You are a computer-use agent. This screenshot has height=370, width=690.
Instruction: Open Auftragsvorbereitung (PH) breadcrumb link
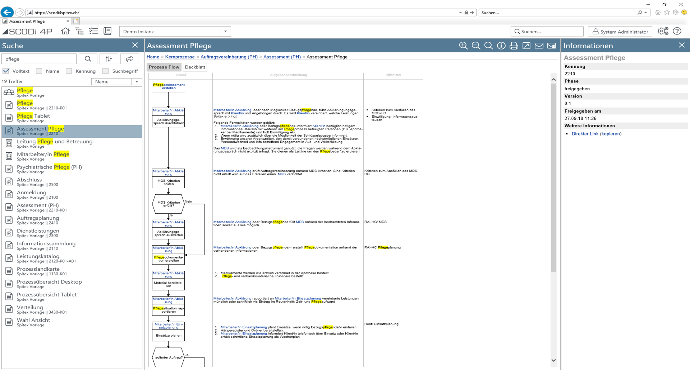point(229,57)
